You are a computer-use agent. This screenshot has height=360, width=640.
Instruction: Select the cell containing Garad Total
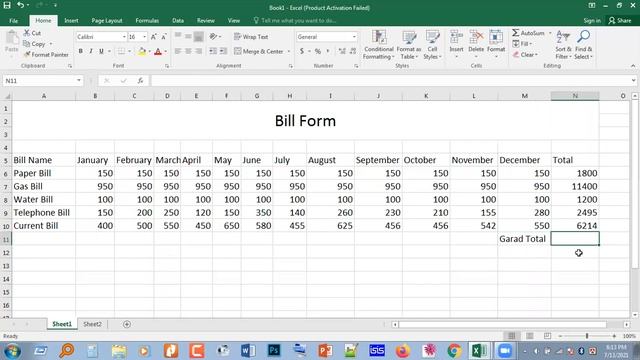tap(524, 239)
